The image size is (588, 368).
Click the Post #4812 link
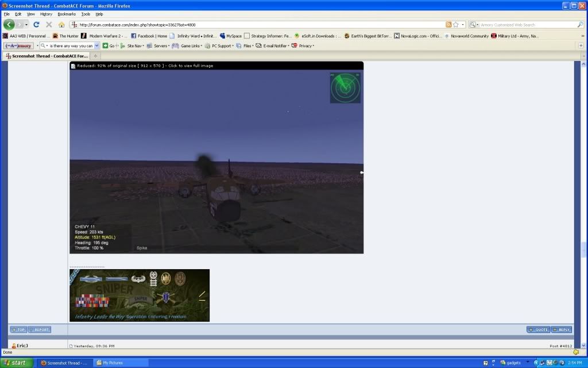tap(561, 346)
